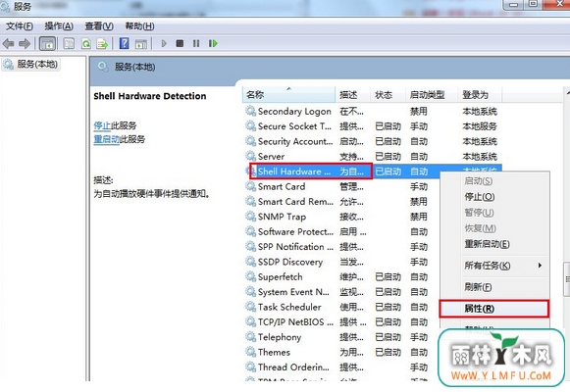Select the SSDP Discovery service

(x=290, y=262)
